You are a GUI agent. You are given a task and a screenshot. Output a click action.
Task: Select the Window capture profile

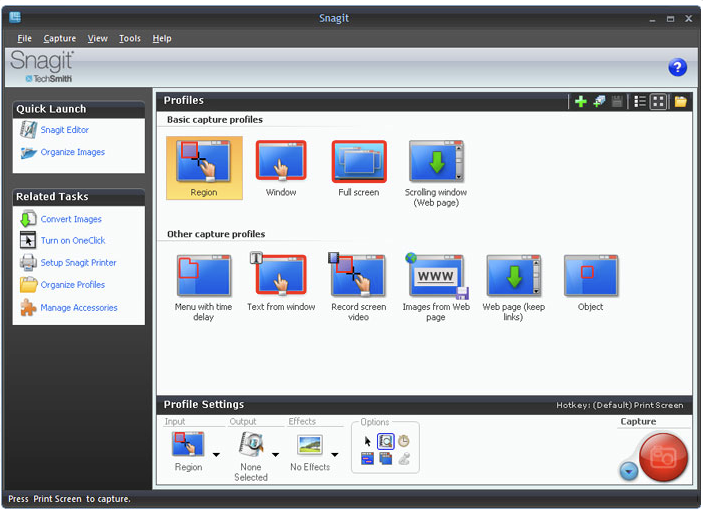(281, 168)
